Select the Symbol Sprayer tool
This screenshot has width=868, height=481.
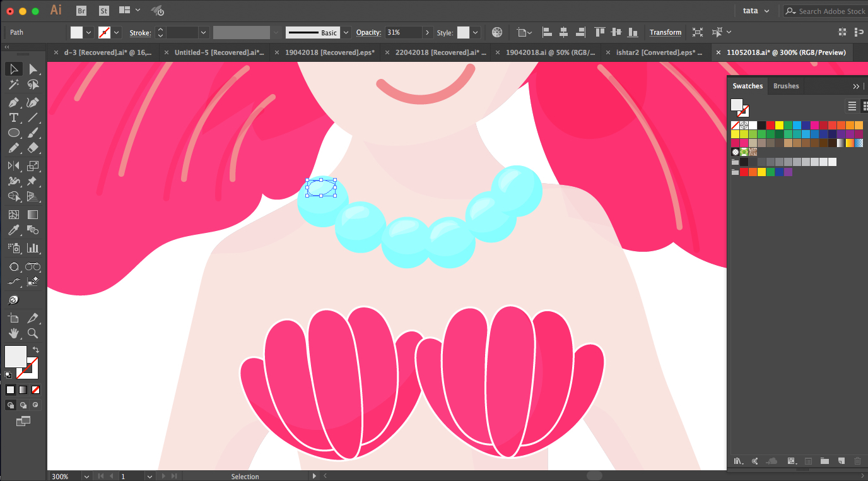[x=13, y=248]
